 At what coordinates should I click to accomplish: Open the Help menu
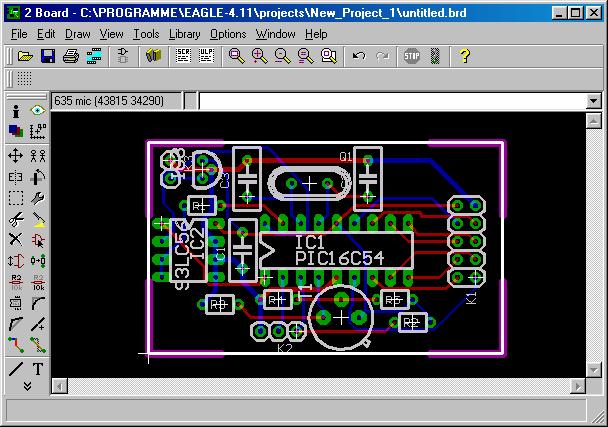[x=316, y=34]
